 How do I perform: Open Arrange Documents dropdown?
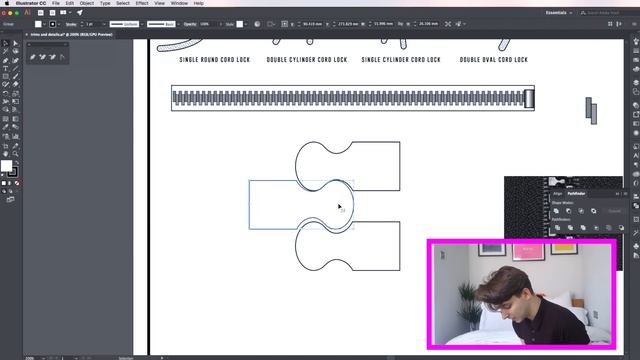(x=65, y=13)
